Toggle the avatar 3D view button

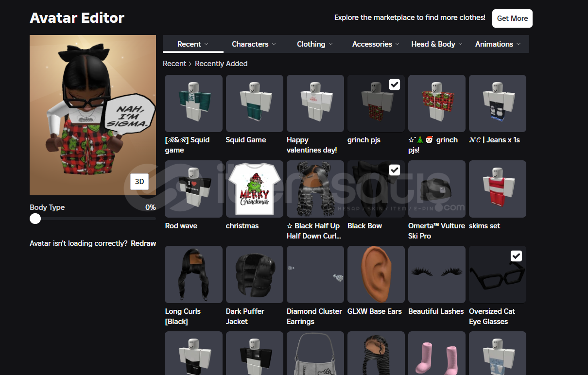(x=139, y=182)
